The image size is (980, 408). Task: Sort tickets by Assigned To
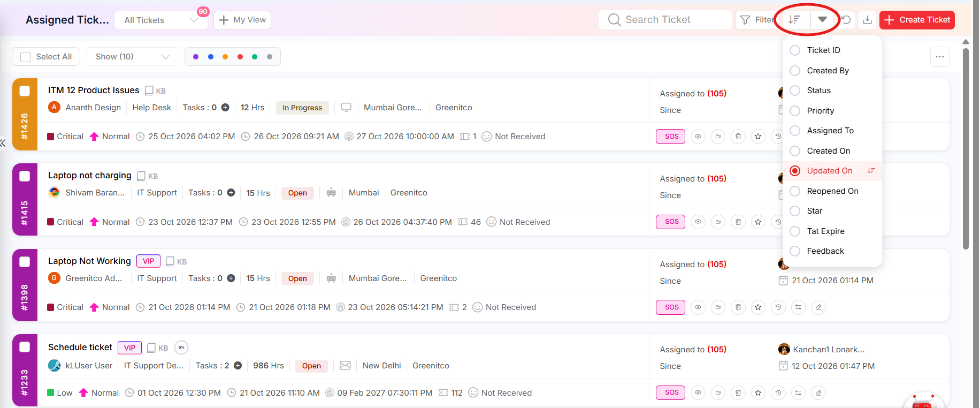tap(832, 131)
